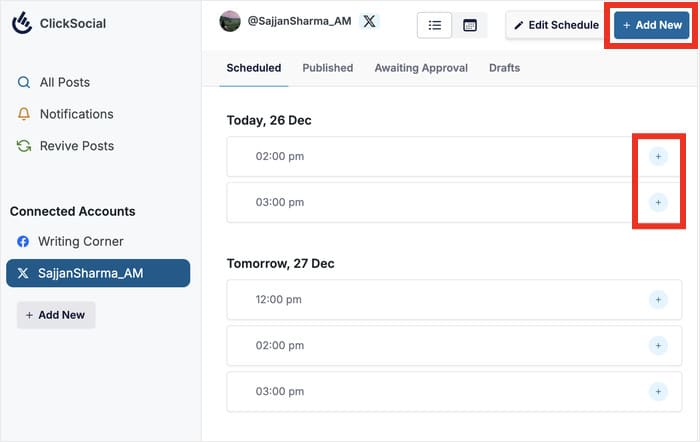Image resolution: width=700 pixels, height=442 pixels.
Task: Open Notifications in sidebar
Action: 76,114
